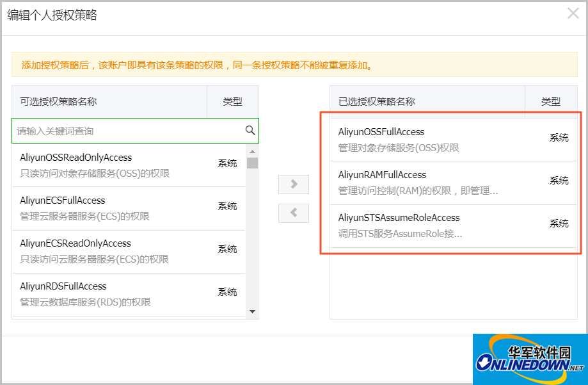Click the 可选授权策略名称 column header
This screenshot has height=385, width=588.
[59, 101]
